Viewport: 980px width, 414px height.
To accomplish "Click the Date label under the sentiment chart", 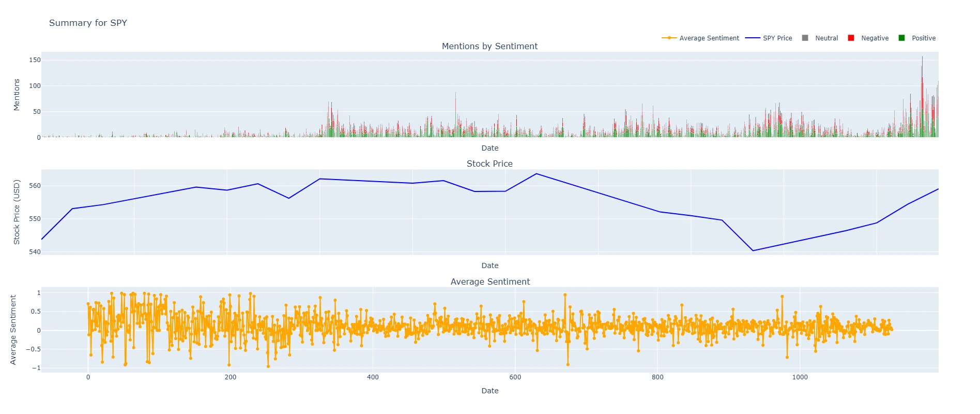I will 490,391.
